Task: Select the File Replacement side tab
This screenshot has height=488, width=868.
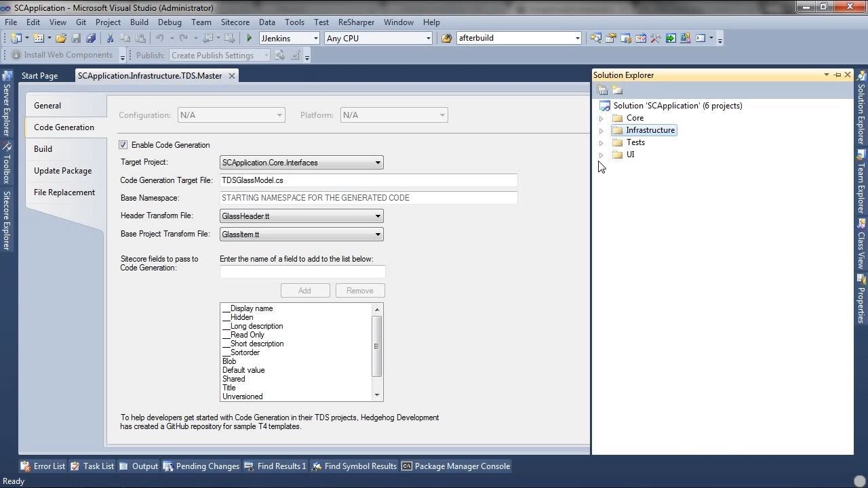Action: click(66, 192)
